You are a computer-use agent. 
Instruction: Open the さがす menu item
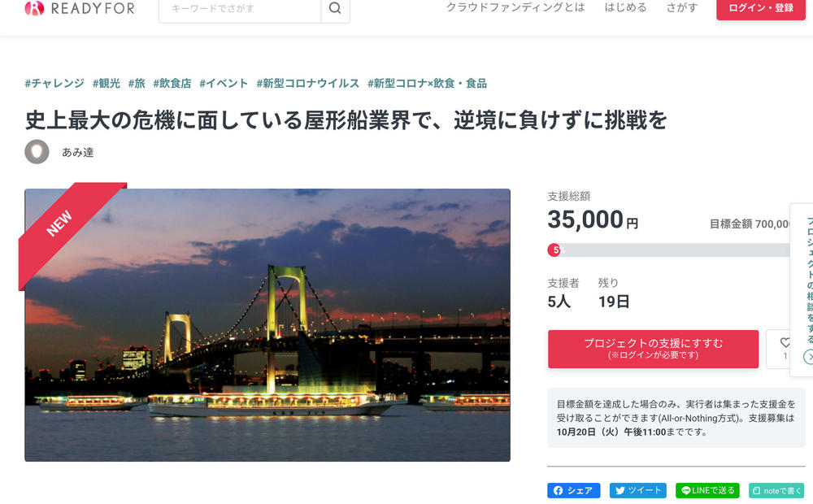point(682,8)
